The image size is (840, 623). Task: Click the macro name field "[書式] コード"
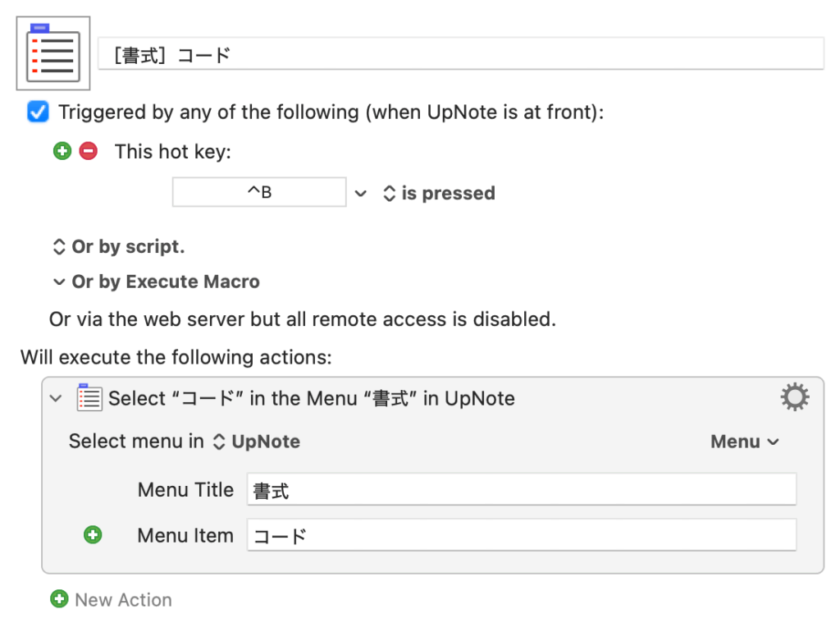click(x=460, y=55)
